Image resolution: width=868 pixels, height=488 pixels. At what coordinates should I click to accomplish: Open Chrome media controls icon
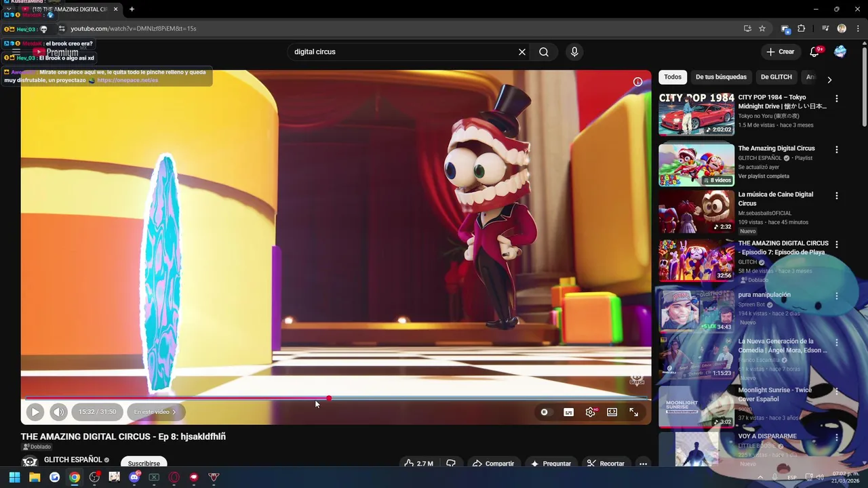pyautogui.click(x=825, y=28)
